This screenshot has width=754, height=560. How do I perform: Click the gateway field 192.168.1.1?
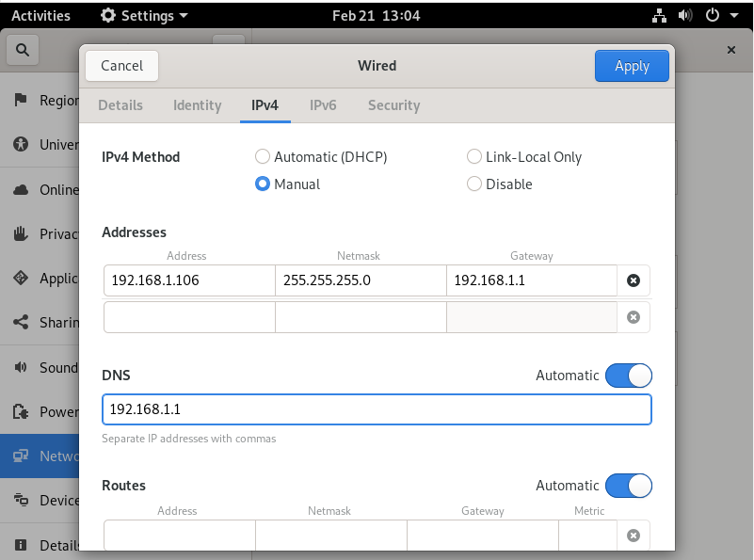532,280
